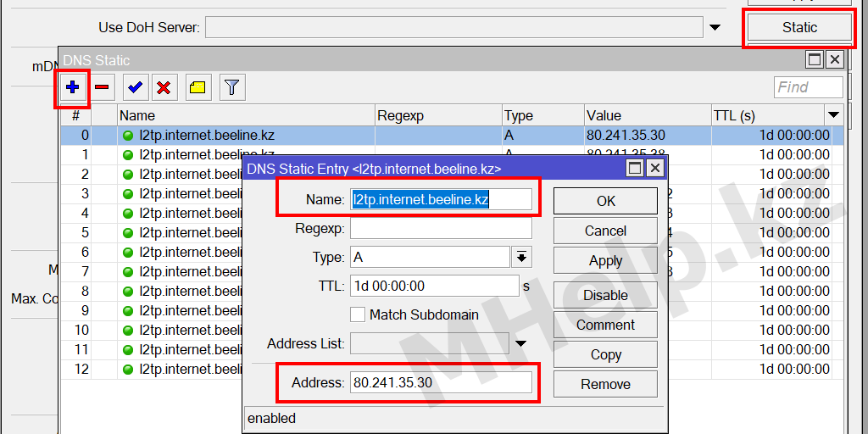Add a new DNS static entry
The width and height of the screenshot is (868, 434).
pyautogui.click(x=73, y=87)
